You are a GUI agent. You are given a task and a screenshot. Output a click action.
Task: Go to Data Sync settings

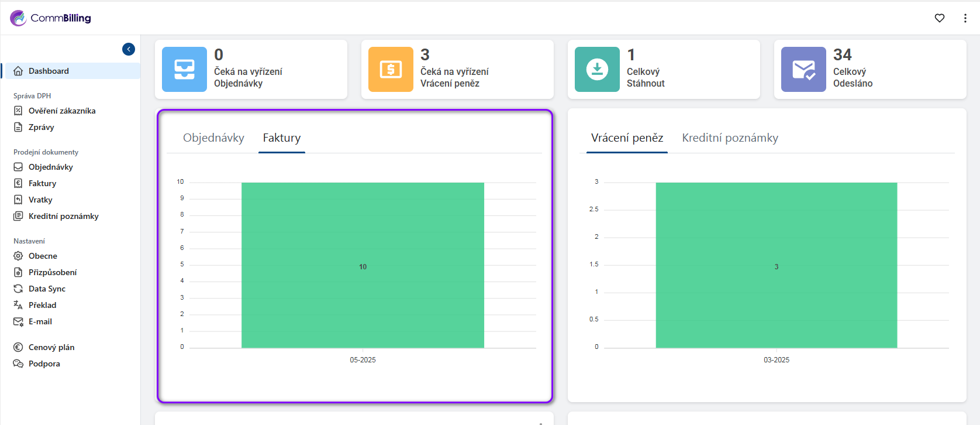tap(47, 289)
